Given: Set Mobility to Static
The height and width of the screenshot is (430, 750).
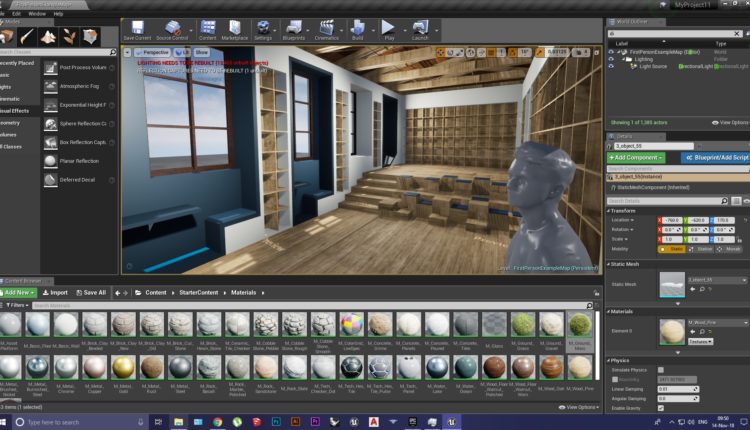Looking at the screenshot, I should coord(670,248).
